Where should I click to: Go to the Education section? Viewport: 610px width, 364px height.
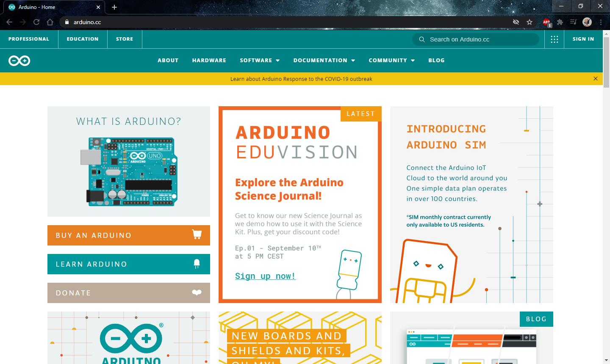click(x=83, y=39)
